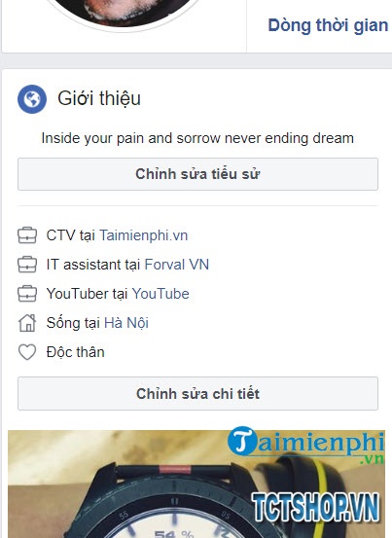
Task: Open the smartwatch featured photo
Action: tap(196, 484)
